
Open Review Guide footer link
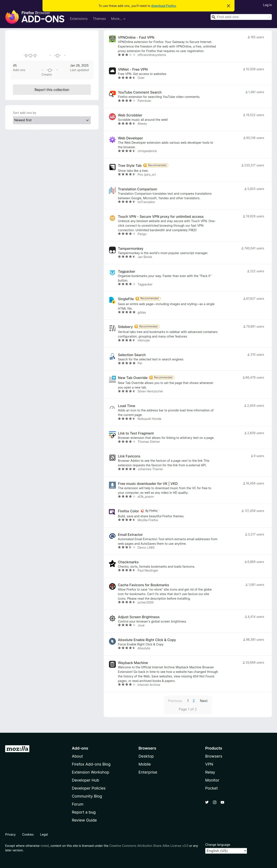pyautogui.click(x=84, y=820)
